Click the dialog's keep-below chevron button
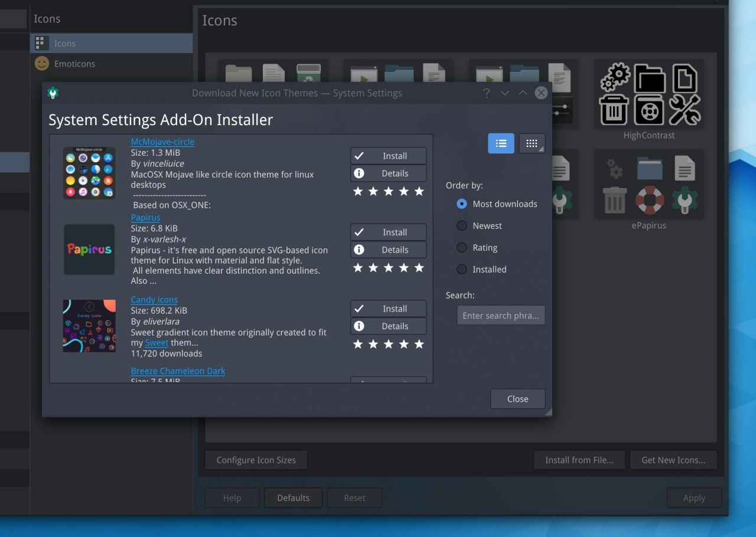The width and height of the screenshot is (756, 537). [x=504, y=93]
